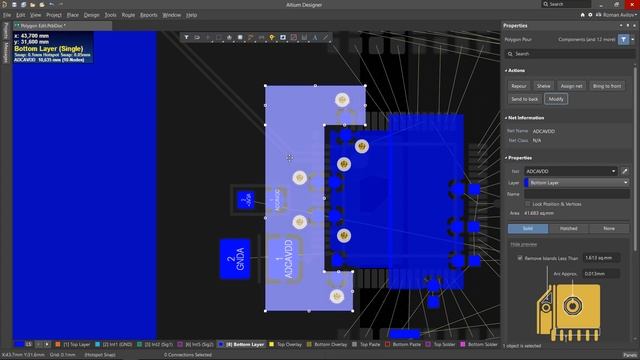Click the Arc Approx value field
The height and width of the screenshot is (360, 640).
600,273
